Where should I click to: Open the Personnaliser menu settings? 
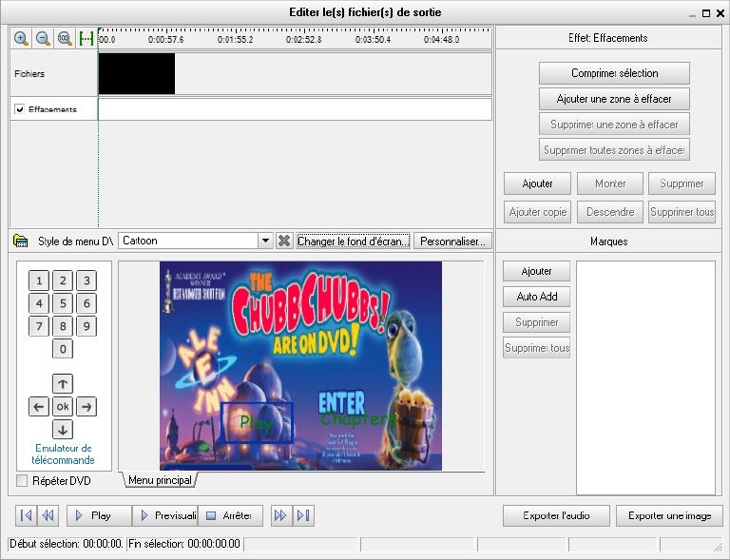click(452, 241)
